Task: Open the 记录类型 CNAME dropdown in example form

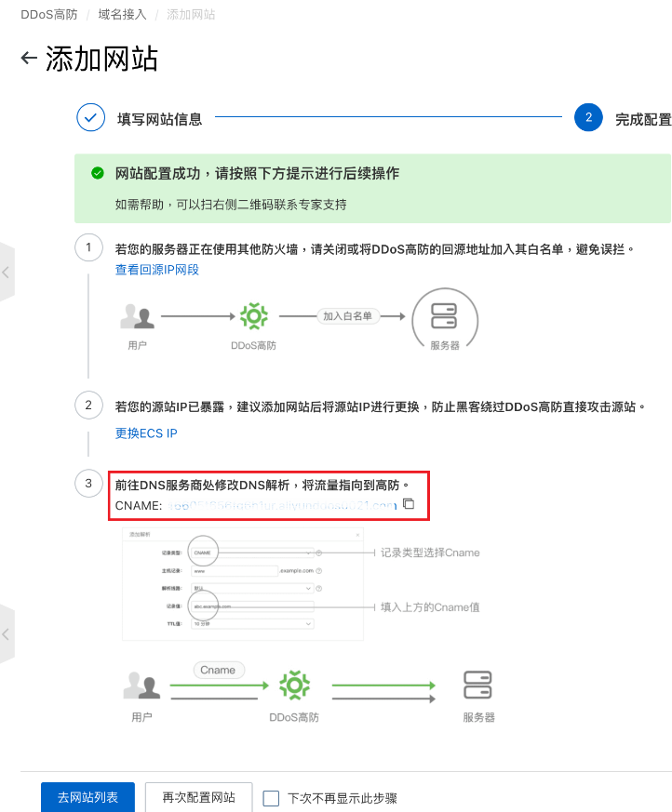Action: click(x=251, y=552)
